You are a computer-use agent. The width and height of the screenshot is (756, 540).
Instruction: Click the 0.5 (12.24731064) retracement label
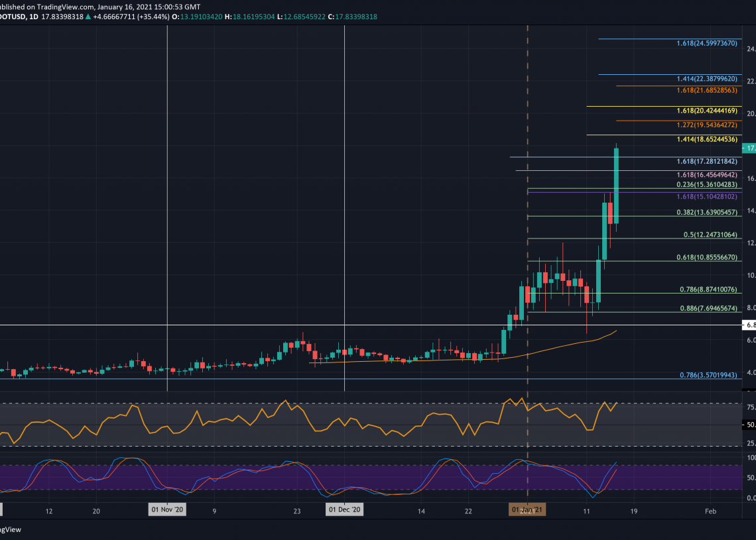(x=711, y=235)
